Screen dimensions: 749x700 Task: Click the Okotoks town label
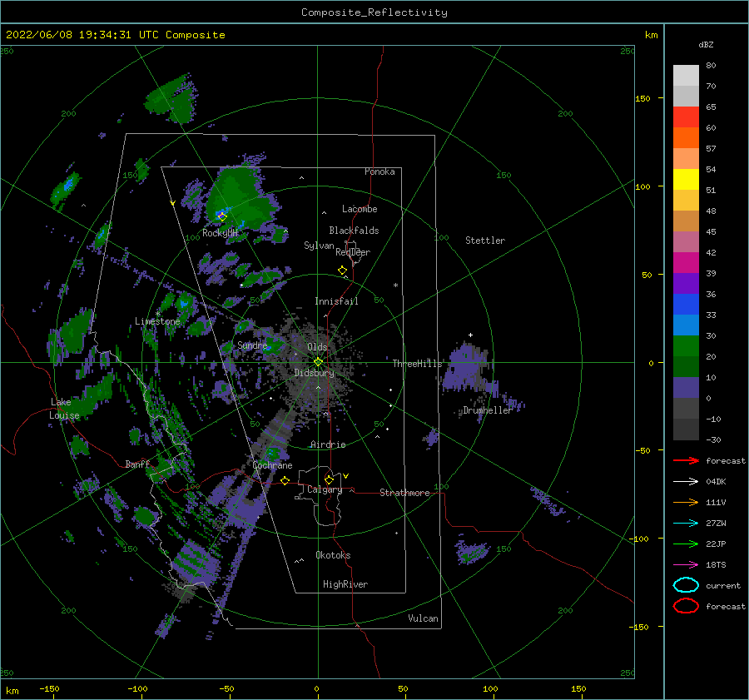click(x=333, y=555)
